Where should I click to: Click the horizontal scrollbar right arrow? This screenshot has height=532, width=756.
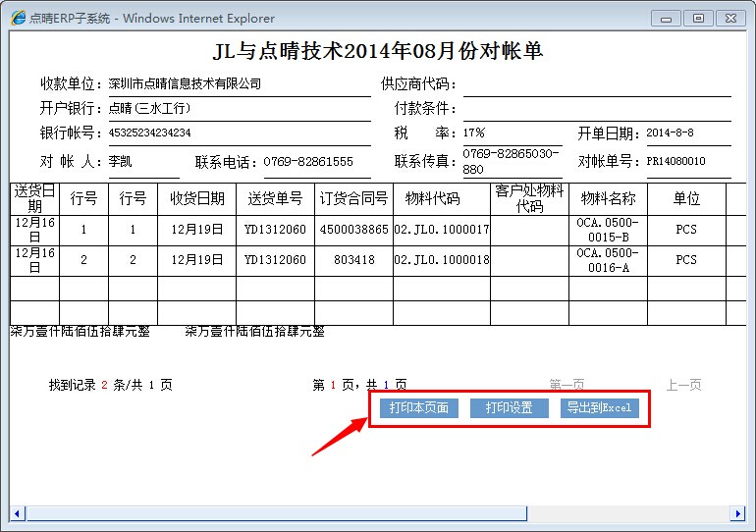738,514
